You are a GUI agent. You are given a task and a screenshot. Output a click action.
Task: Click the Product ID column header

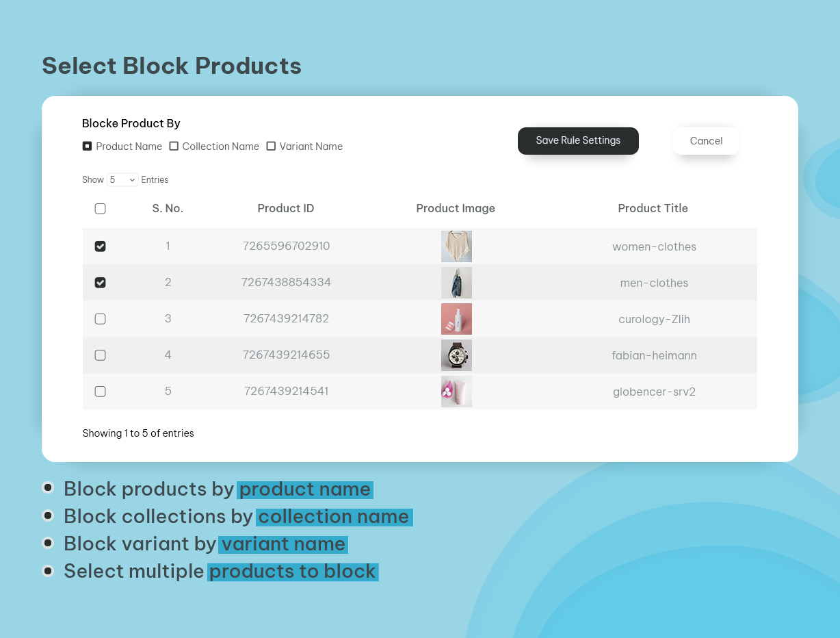pyautogui.click(x=286, y=209)
